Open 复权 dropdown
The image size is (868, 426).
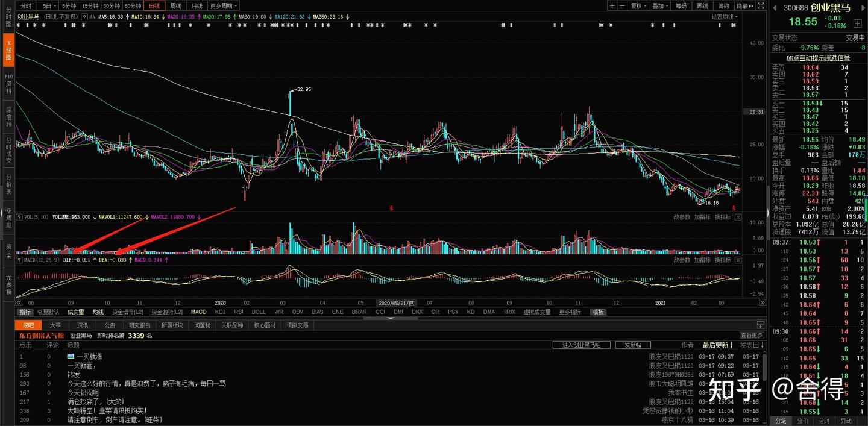coord(638,5)
